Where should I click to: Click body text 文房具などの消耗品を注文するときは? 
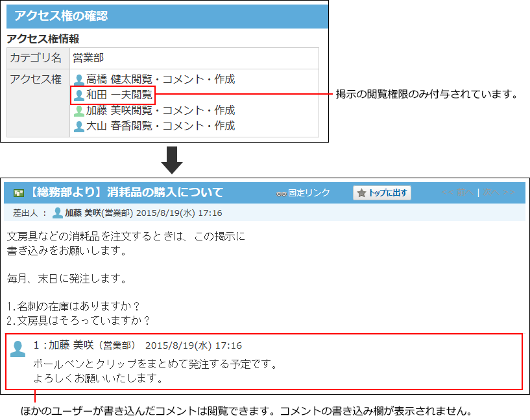[x=95, y=237]
